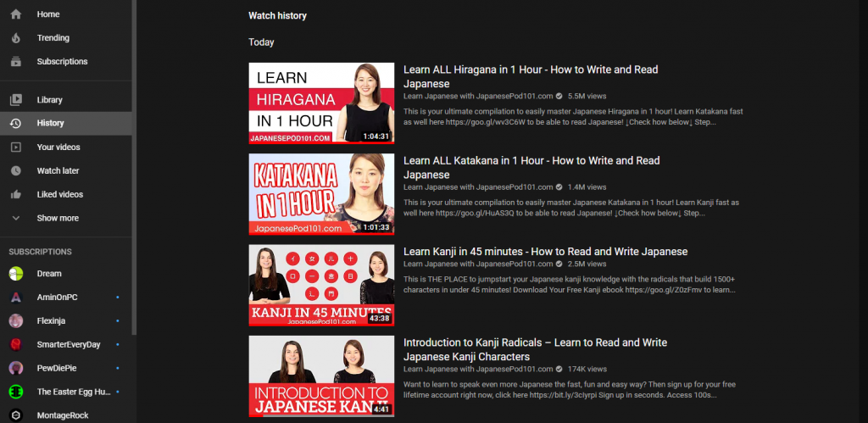The height and width of the screenshot is (423, 868).
Task: Click the Home icon in sidebar
Action: [16, 14]
